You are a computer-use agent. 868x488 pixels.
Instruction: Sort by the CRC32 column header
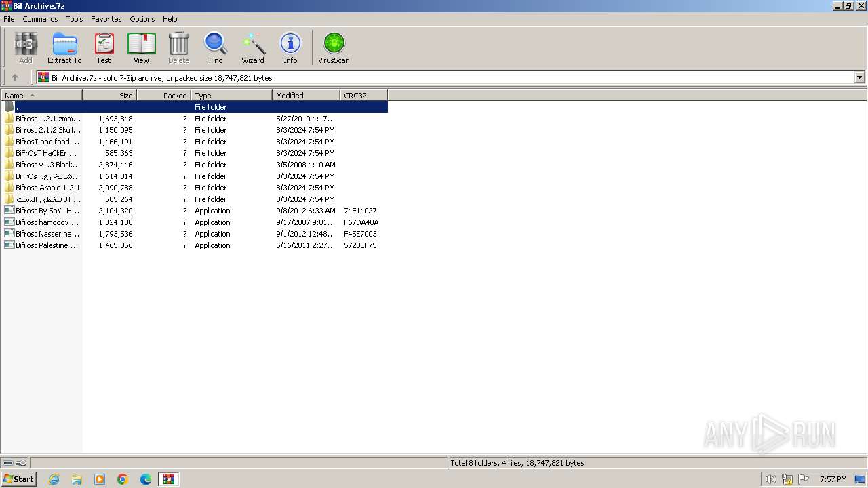click(363, 96)
